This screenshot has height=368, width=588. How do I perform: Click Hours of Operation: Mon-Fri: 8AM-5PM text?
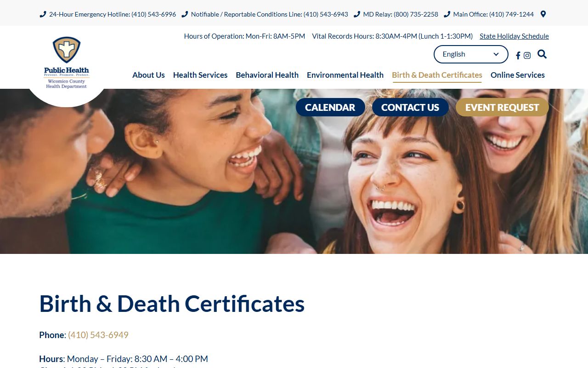(244, 36)
